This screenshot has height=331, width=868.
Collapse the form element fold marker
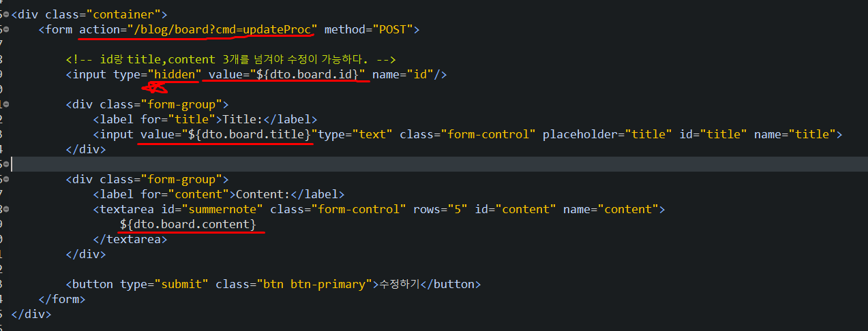click(6, 30)
